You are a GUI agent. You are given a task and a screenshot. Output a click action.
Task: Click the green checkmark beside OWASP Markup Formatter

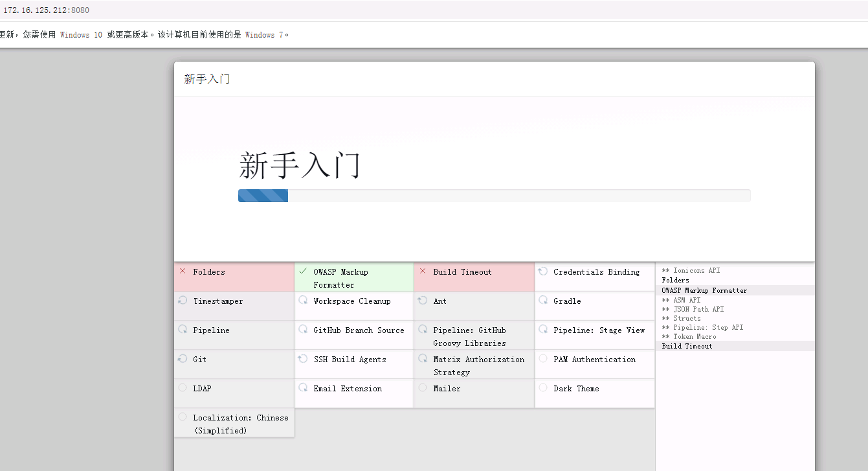303,271
